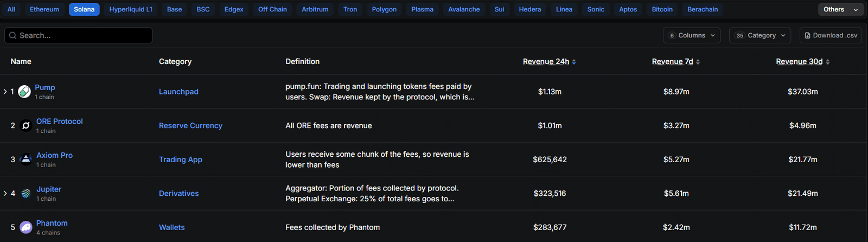868x242 pixels.
Task: Click ORE Protocol's $4.96m 30d value
Action: click(x=803, y=125)
